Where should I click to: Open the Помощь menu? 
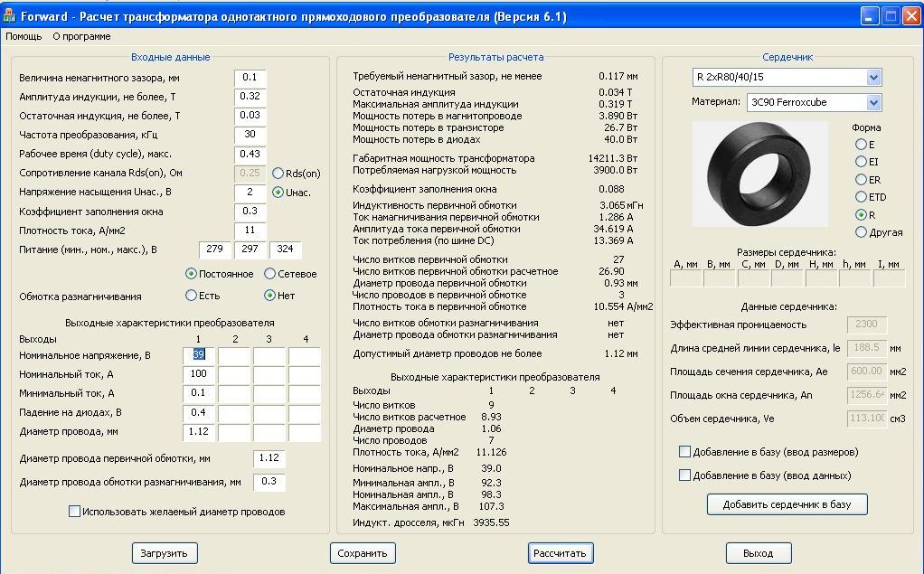click(24, 36)
